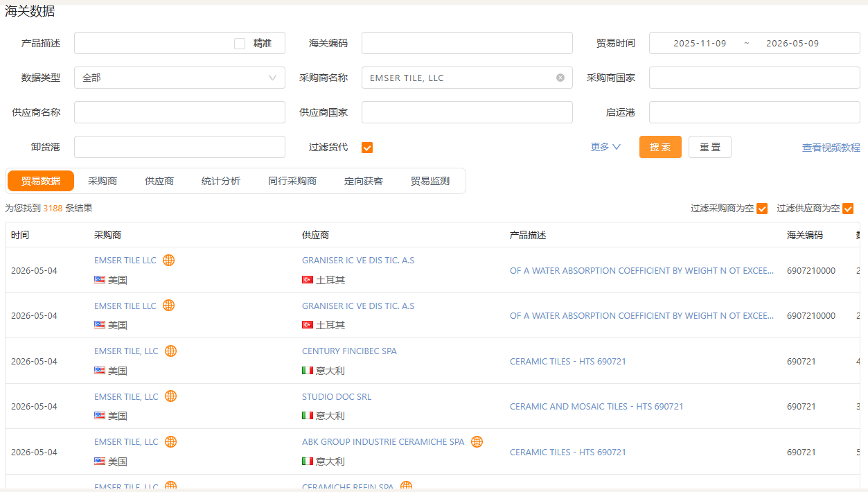
Task: Switch to 采购商 tab
Action: pos(103,181)
